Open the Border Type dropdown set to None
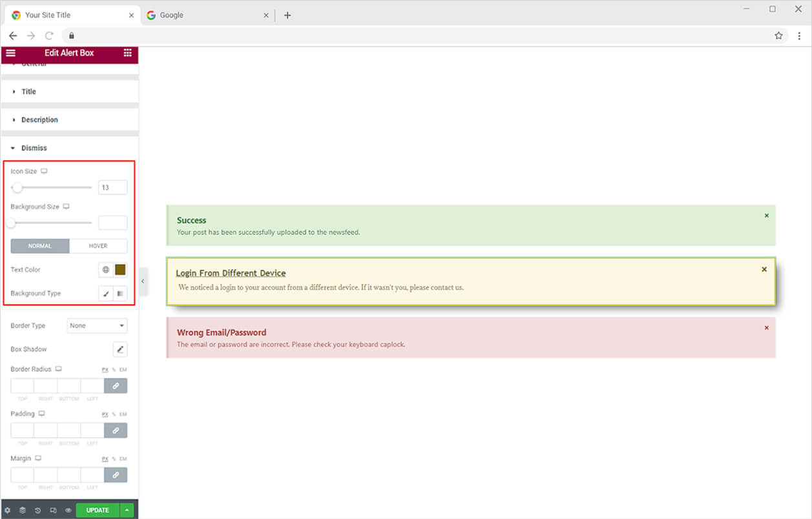This screenshot has height=519, width=812. point(96,325)
